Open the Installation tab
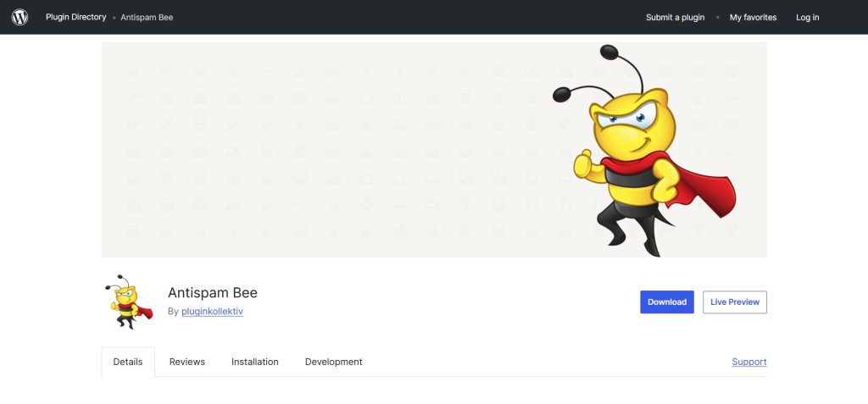The width and height of the screenshot is (868, 404). (254, 362)
